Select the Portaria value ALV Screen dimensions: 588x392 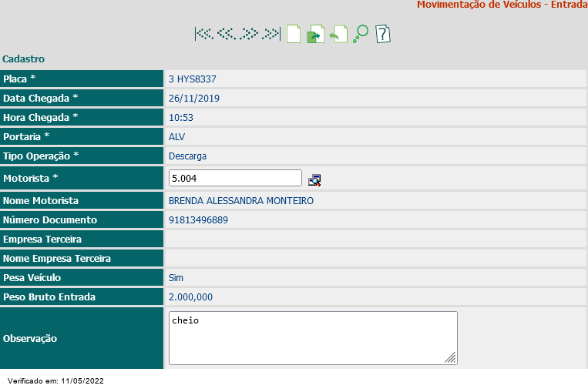coord(176,137)
